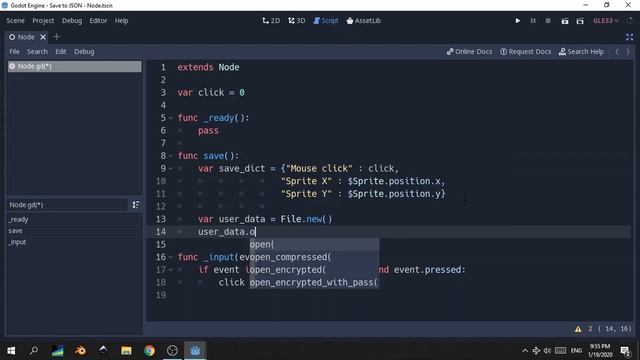The width and height of the screenshot is (640, 360).
Task: Open the Editor menu
Action: (x=98, y=20)
